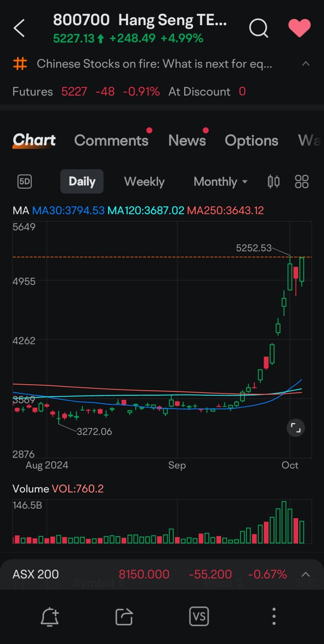
Task: Open the candlestick chart style icon
Action: 274,181
